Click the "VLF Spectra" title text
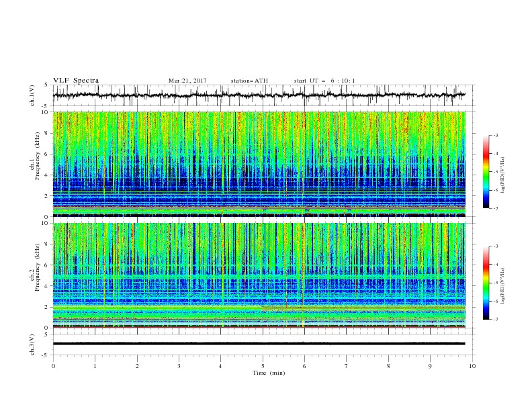 pyautogui.click(x=76, y=81)
